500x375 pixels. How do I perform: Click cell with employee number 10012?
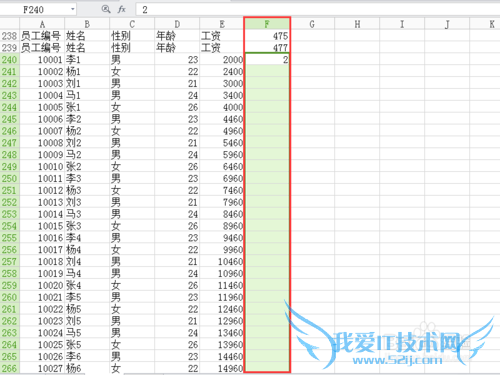[42, 190]
